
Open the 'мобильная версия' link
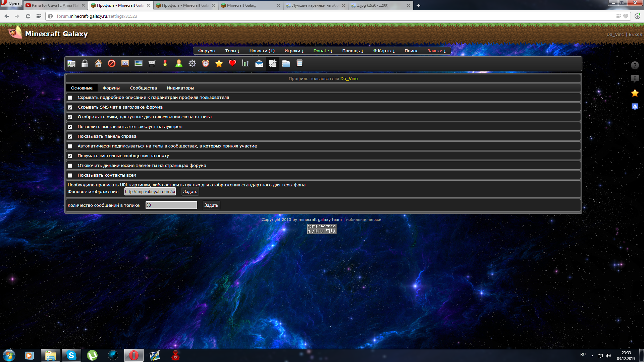click(x=364, y=220)
